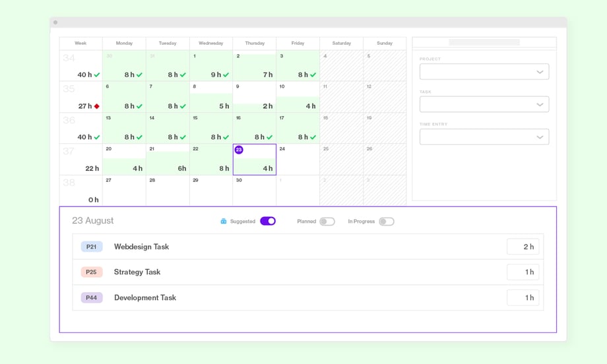Turn off the Suggested toggle
Viewport: 607px width, 364px height.
pyautogui.click(x=268, y=221)
